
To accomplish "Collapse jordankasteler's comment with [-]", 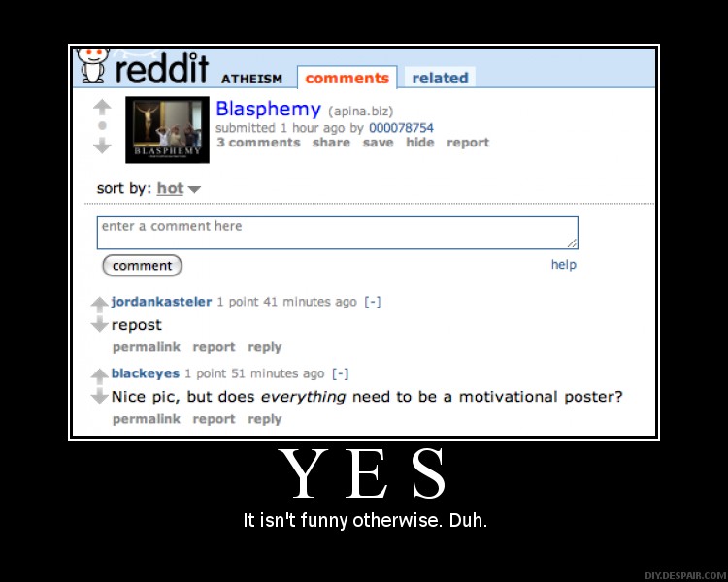I will (373, 302).
